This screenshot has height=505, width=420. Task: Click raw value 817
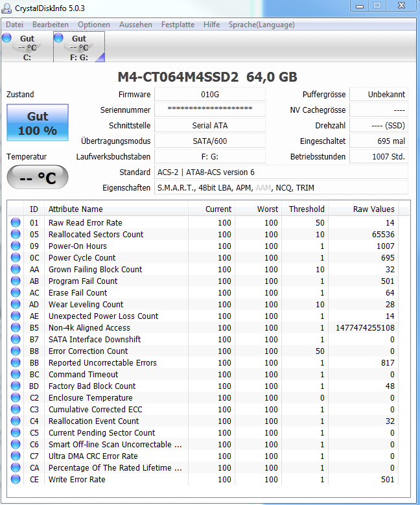(x=388, y=362)
